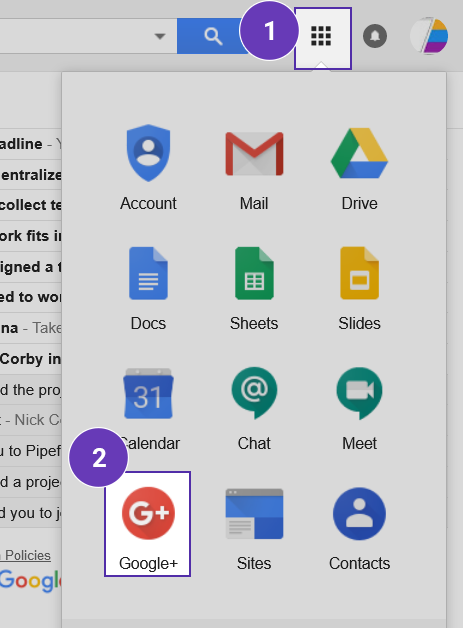This screenshot has width=463, height=628.
Task: Open email row containing 'collect te'
Action: 30,205
